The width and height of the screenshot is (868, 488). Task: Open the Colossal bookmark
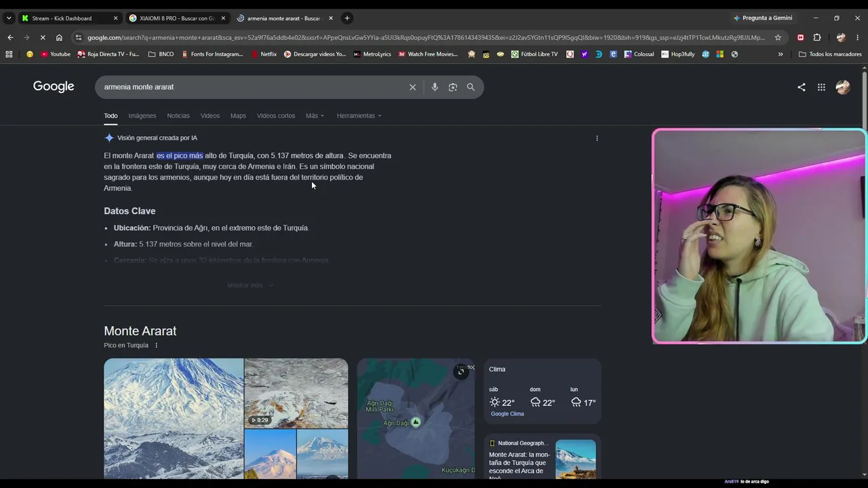point(639,54)
